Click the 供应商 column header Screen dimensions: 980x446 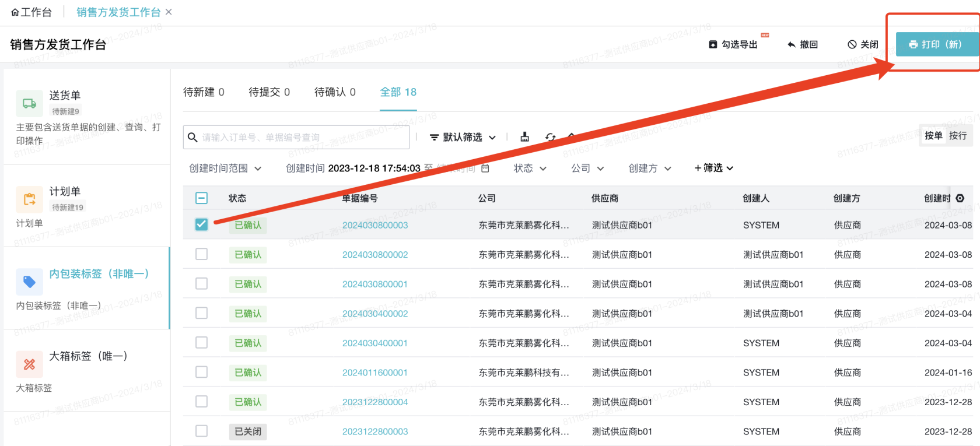605,198
